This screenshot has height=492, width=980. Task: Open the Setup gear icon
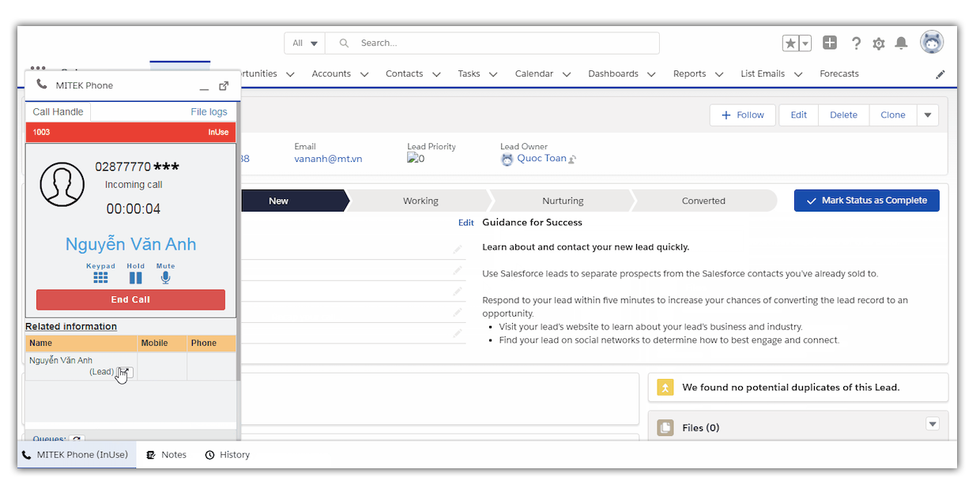(878, 43)
